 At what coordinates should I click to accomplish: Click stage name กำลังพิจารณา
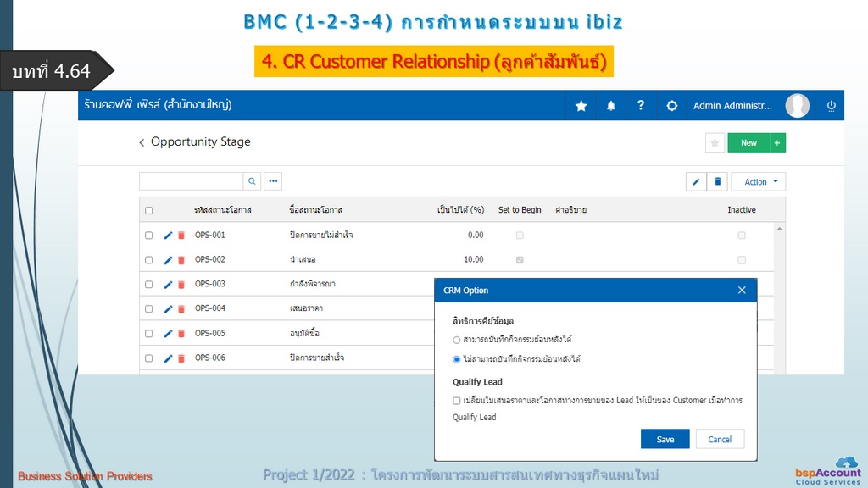[312, 284]
